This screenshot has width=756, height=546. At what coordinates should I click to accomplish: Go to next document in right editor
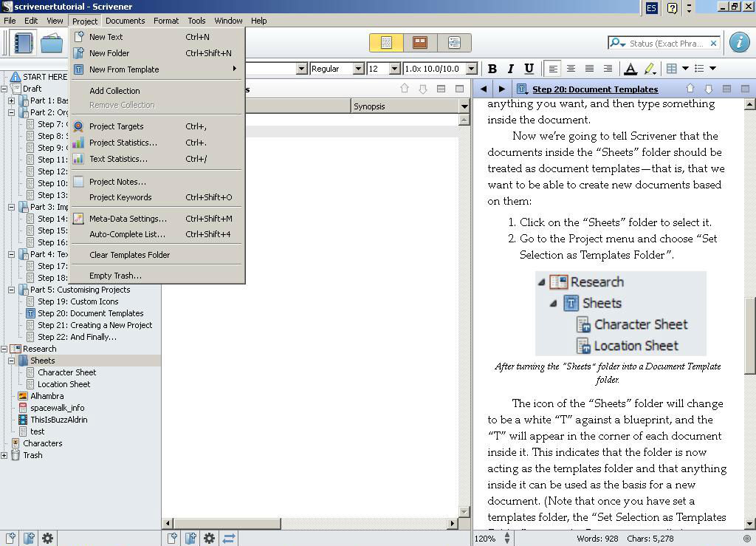click(708, 89)
